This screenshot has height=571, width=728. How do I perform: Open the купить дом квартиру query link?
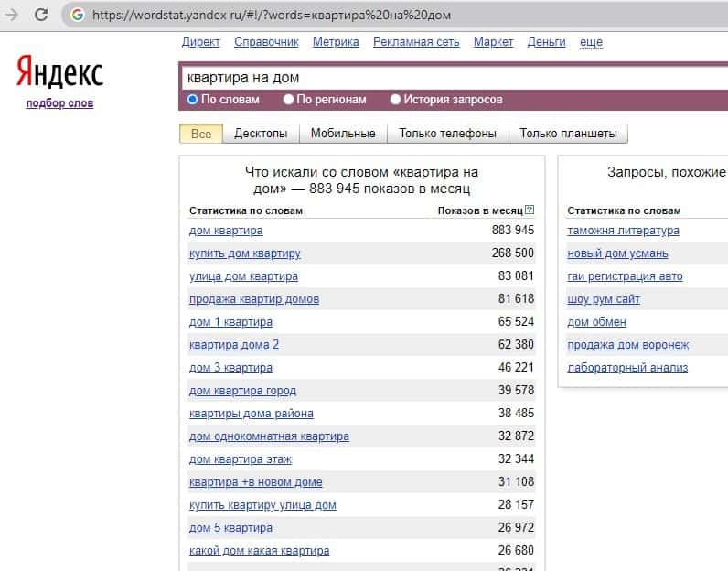tap(244, 253)
